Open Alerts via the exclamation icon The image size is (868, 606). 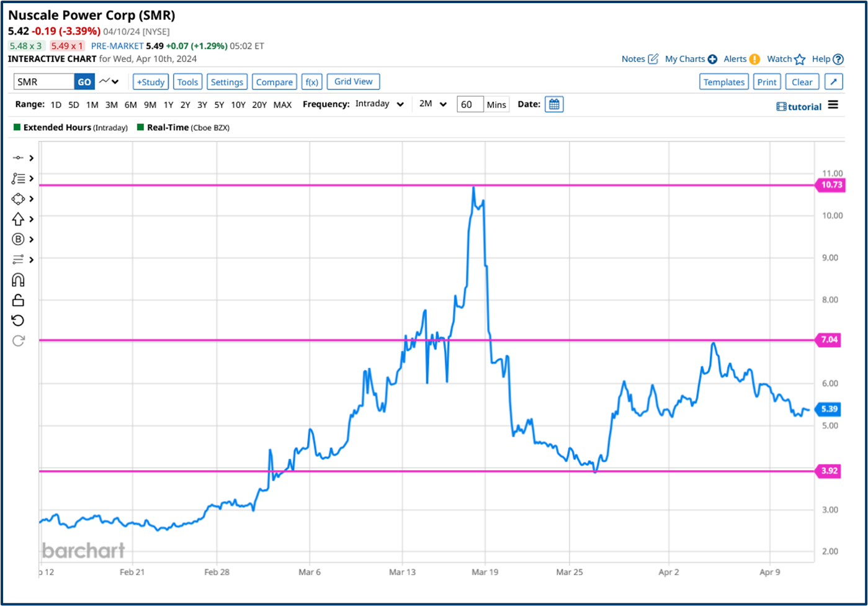[x=754, y=60]
